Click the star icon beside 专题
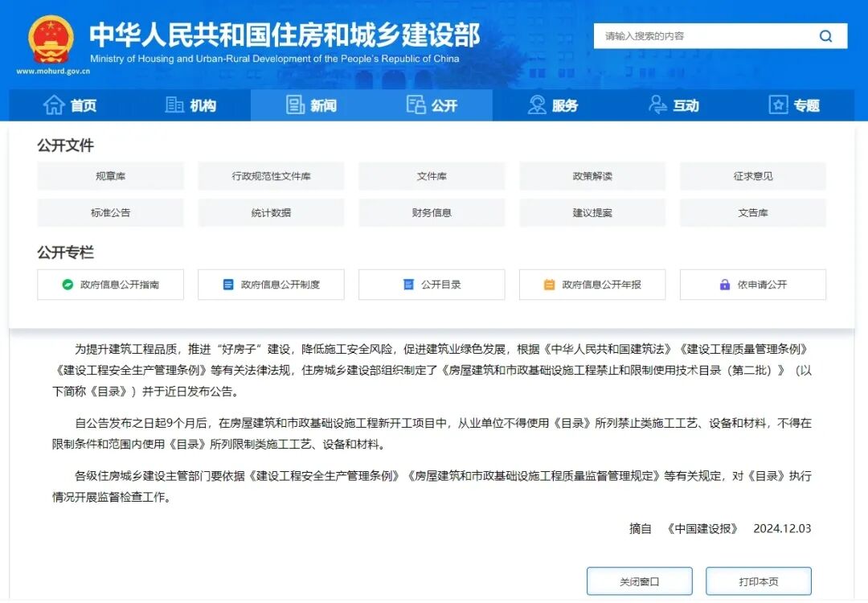This screenshot has width=868, height=603. [x=778, y=105]
